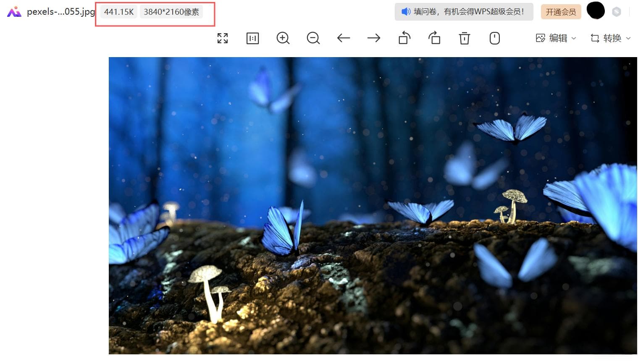
Task: Click the 441.15K file size label
Action: click(119, 12)
